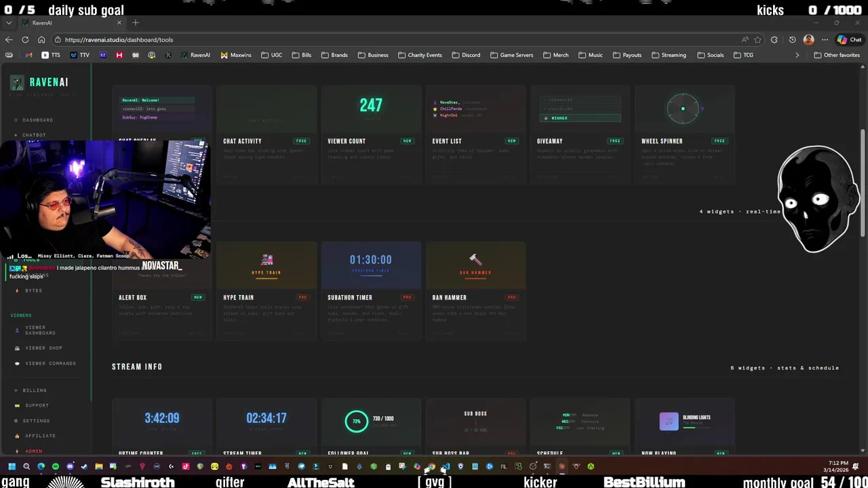
Task: Open the Chat Activity widget card
Action: [267, 135]
